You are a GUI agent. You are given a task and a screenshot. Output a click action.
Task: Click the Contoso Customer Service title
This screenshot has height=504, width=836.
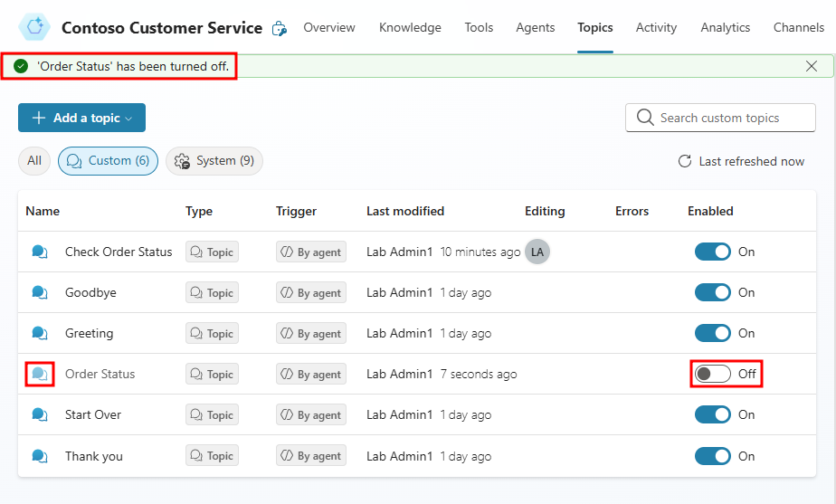click(162, 28)
